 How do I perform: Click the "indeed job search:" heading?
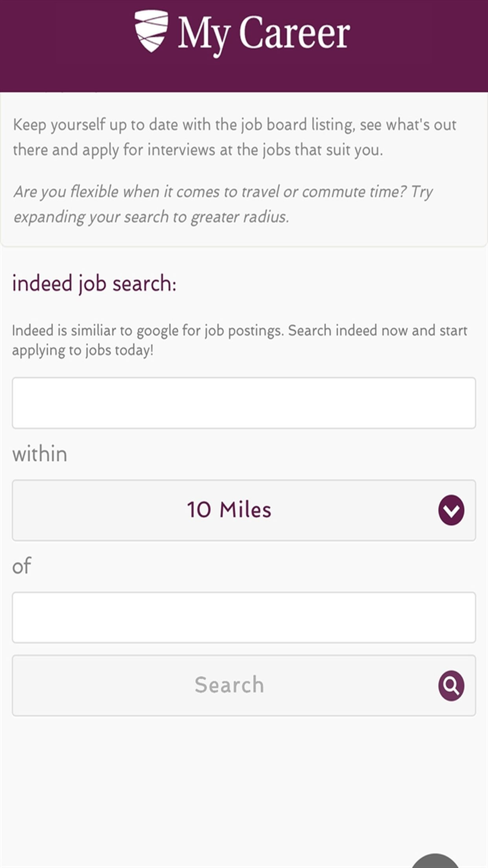click(x=94, y=284)
